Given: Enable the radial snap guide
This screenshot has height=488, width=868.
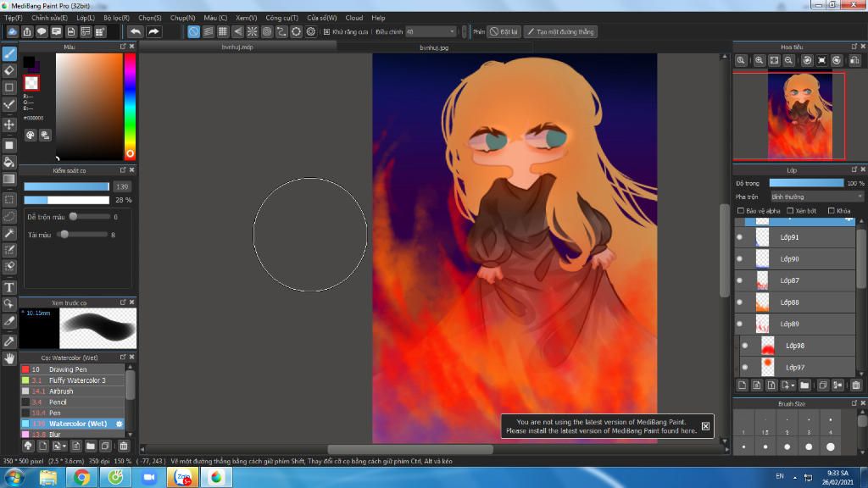Looking at the screenshot, I should point(252,31).
